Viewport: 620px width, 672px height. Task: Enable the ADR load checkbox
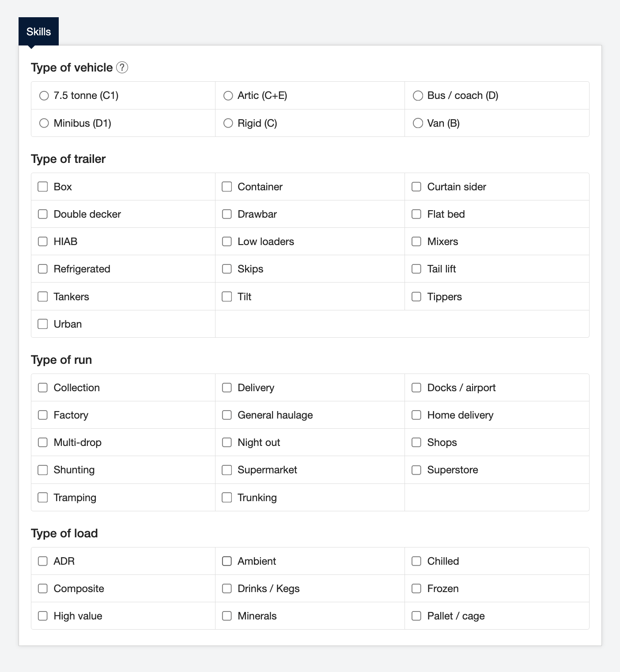point(43,561)
